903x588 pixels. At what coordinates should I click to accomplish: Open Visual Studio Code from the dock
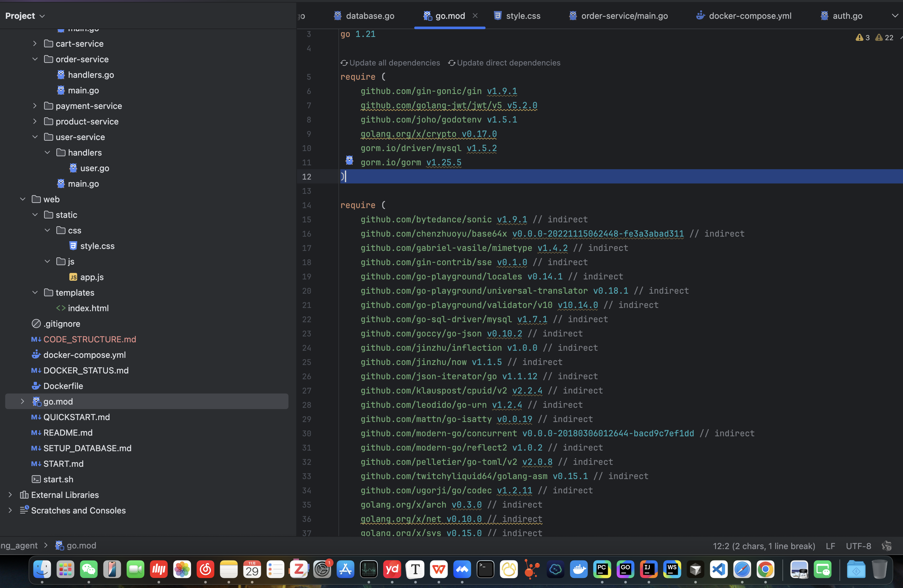[x=719, y=569]
